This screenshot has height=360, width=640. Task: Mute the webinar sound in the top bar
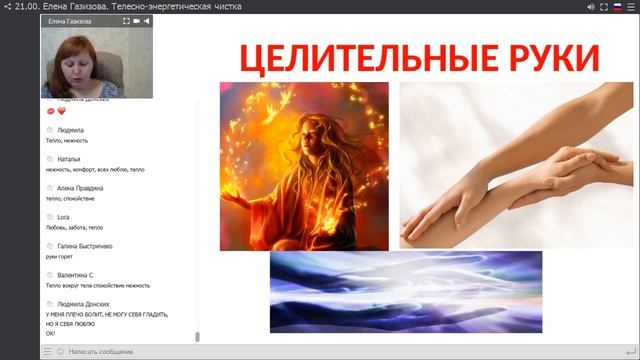[591, 7]
